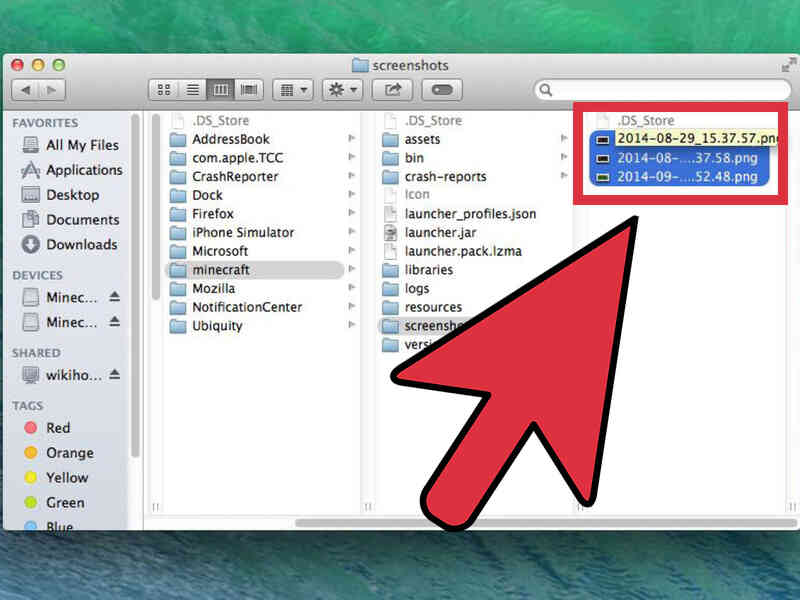Click the Finder search field

coord(662,90)
